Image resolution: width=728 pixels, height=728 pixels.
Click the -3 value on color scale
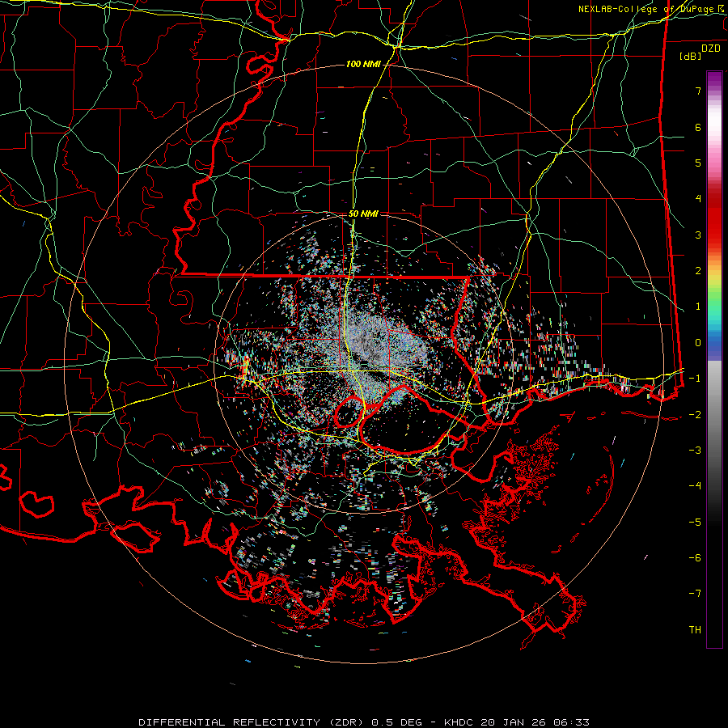695,451
